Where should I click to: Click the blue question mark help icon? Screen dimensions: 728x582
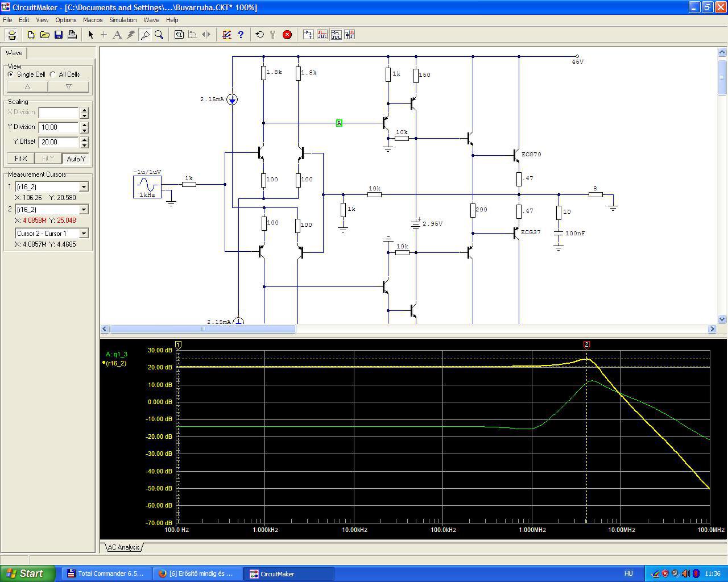point(241,35)
